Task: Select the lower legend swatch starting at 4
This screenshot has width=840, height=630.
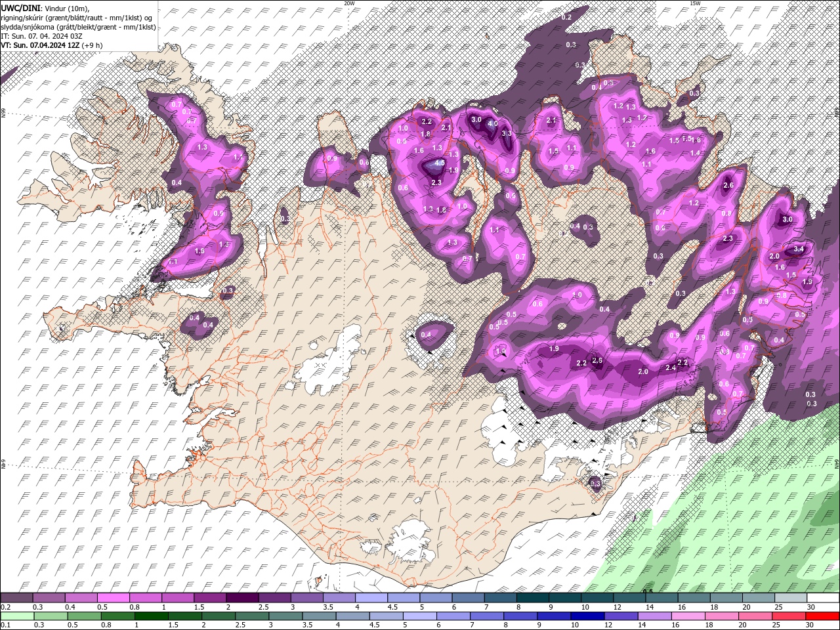Action: coord(352,616)
